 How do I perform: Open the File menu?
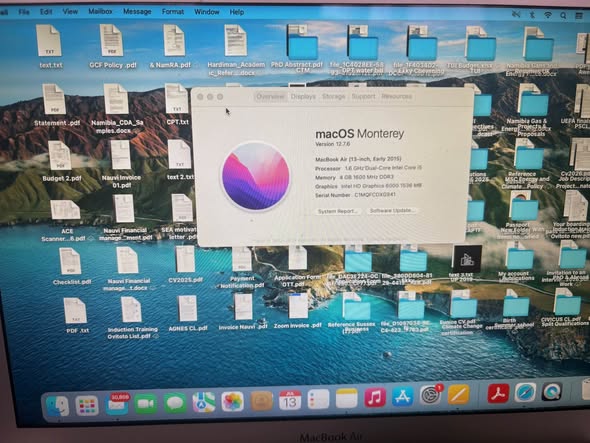24,12
